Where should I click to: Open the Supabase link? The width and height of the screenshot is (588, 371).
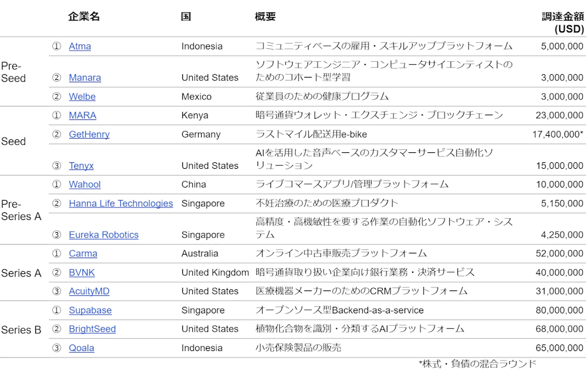click(90, 310)
